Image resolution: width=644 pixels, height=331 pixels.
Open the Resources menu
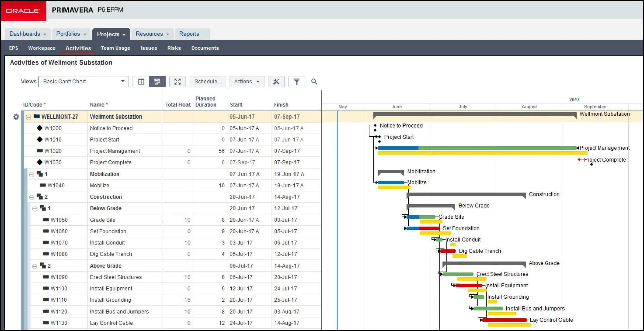(152, 34)
